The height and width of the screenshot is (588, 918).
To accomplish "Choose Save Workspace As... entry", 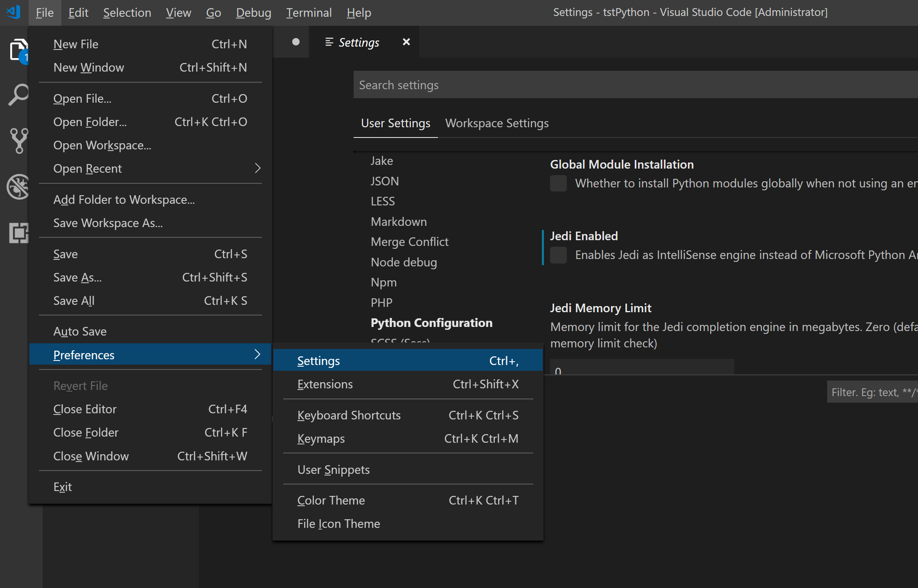I will coord(150,223).
